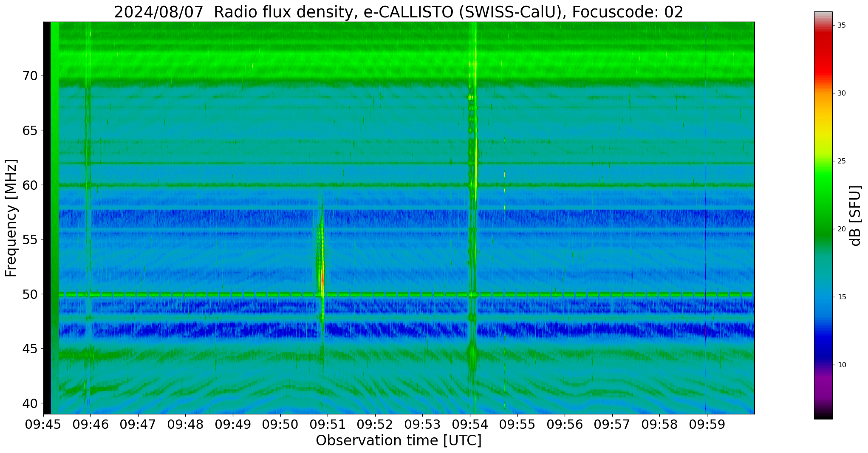The width and height of the screenshot is (868, 453).
Task: Click the 09:51 time tick label
Action: pyautogui.click(x=328, y=425)
